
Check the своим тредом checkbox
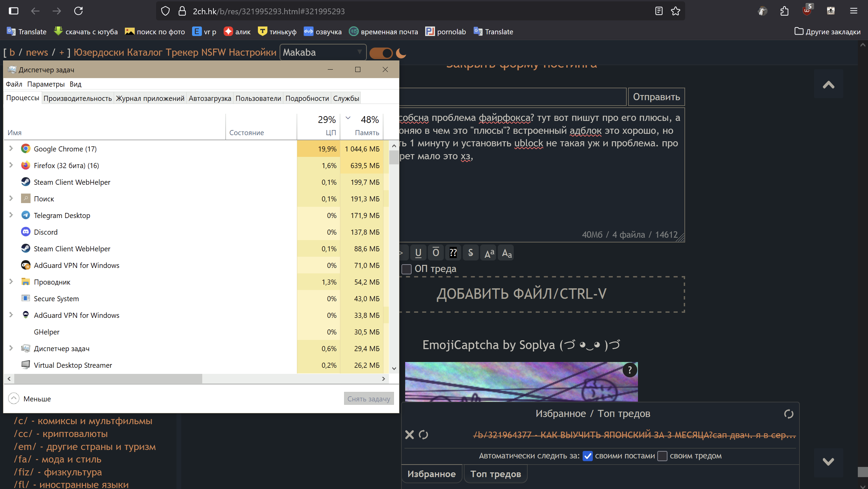click(662, 456)
